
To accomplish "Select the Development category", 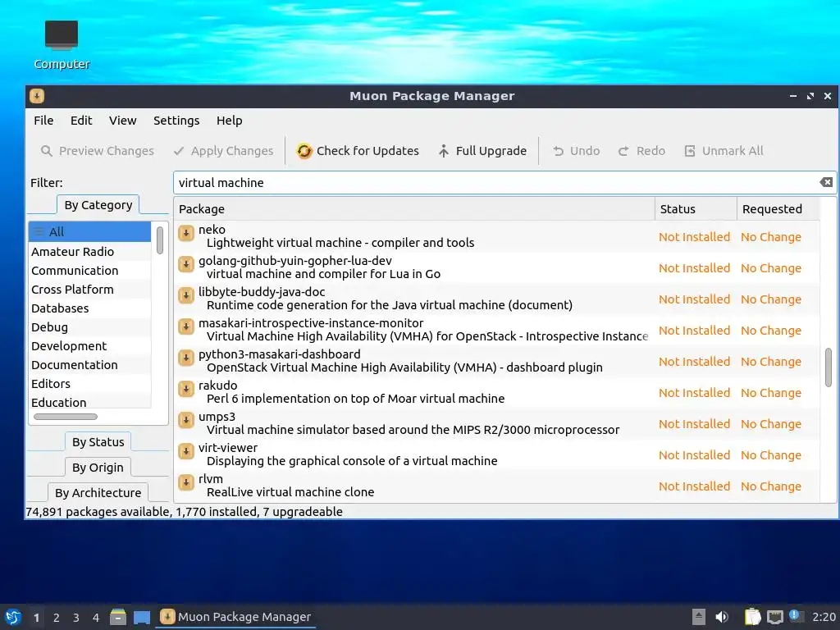I will (x=89, y=345).
